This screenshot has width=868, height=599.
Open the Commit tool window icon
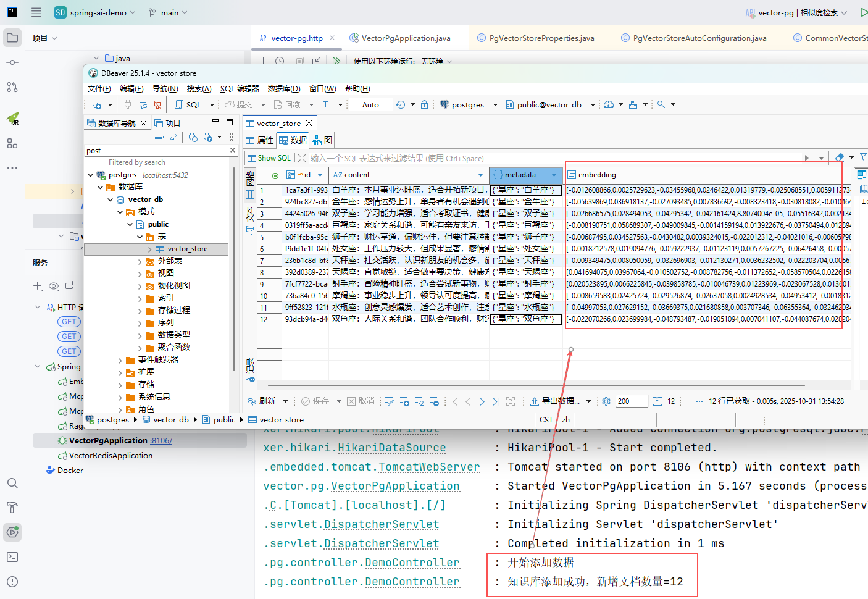(x=12, y=62)
